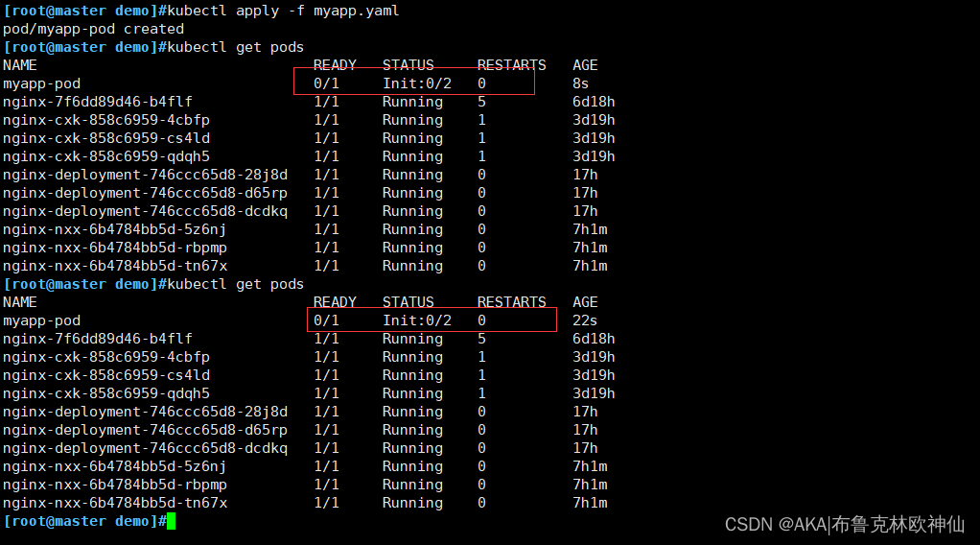
Task: Click the green cursor block at the last prompt
Action: point(172,521)
